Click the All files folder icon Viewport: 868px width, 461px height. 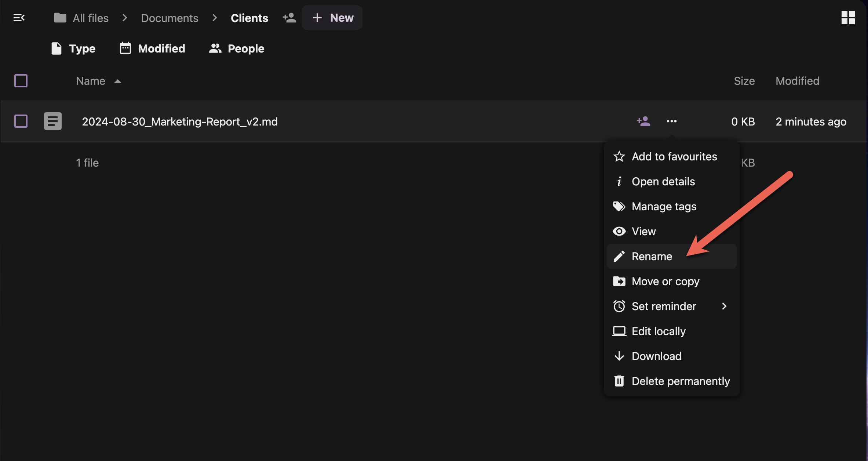(x=60, y=18)
